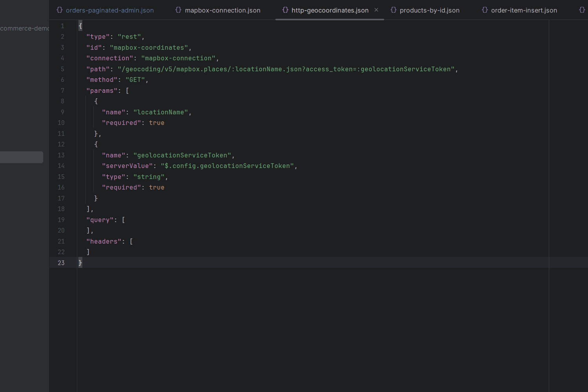Click the mapbox-connection.json tab's JSON icon
588x392 pixels.
click(x=178, y=10)
